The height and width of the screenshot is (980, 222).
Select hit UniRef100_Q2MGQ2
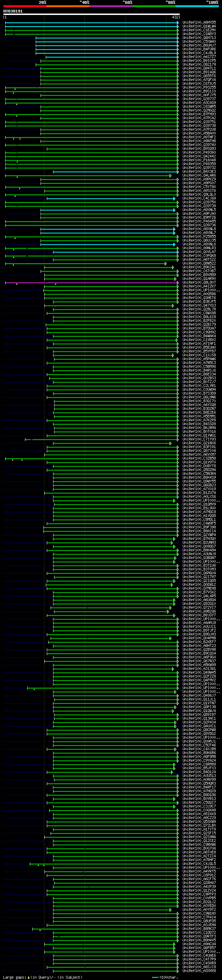point(199,110)
